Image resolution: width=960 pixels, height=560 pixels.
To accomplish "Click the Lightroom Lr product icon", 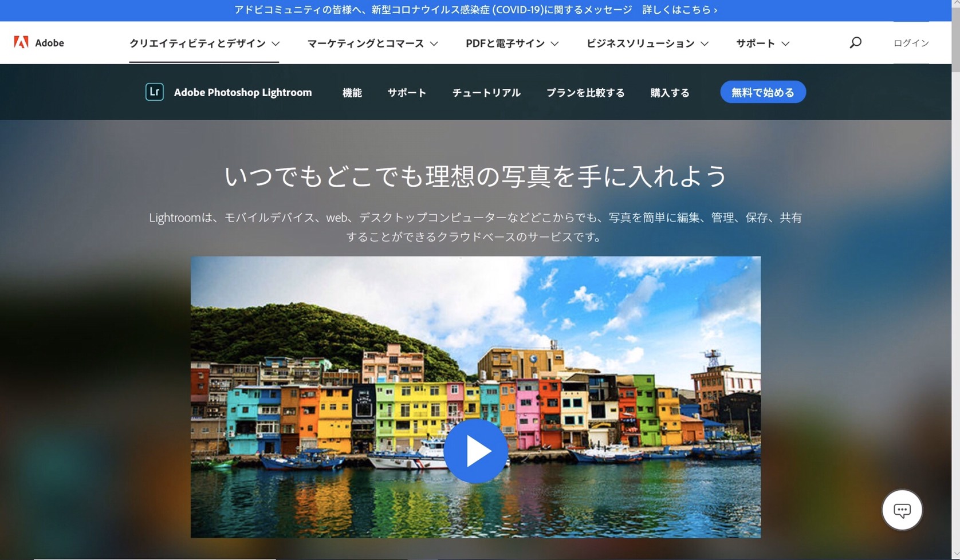I will pos(154,92).
